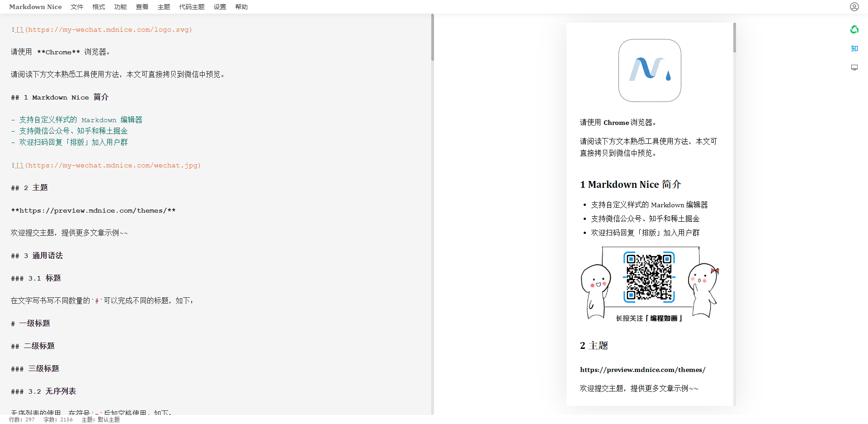The image size is (868, 424).
Task: Switch preview mode with monitor icon
Action: click(854, 67)
